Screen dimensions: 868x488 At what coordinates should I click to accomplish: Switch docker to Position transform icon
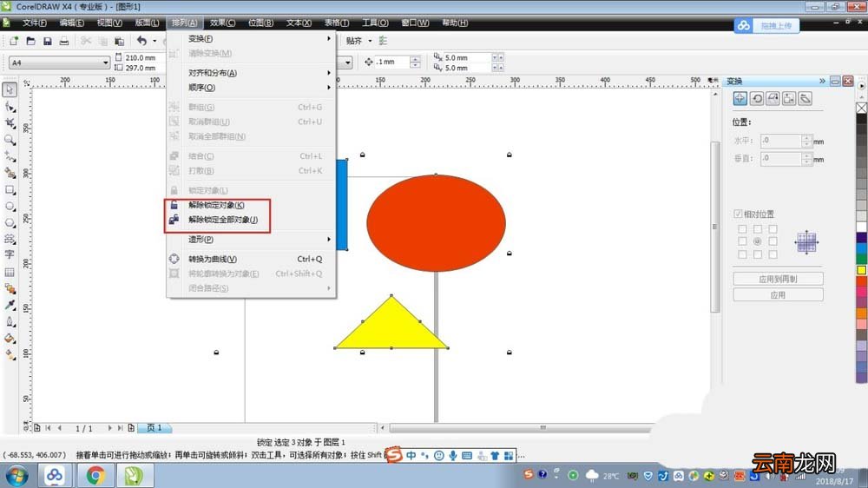740,99
